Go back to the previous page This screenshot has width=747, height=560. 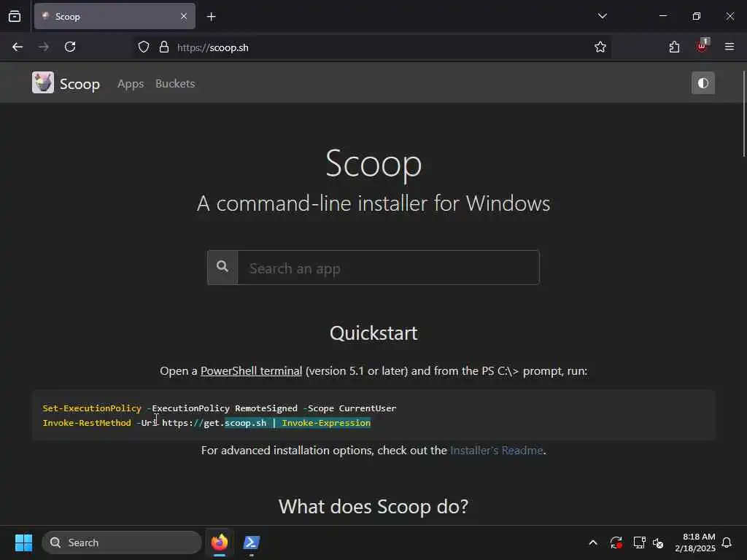(18, 47)
